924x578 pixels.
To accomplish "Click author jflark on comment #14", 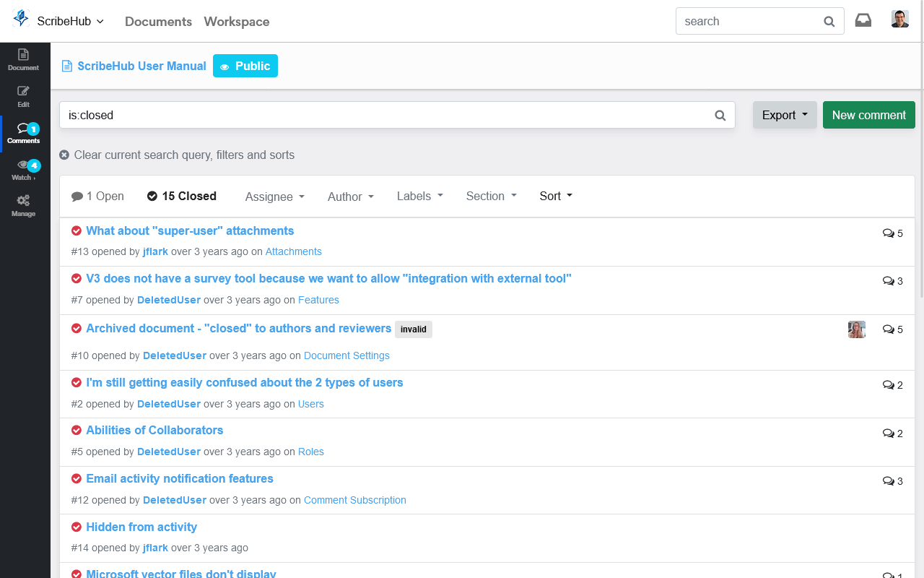I will point(155,548).
